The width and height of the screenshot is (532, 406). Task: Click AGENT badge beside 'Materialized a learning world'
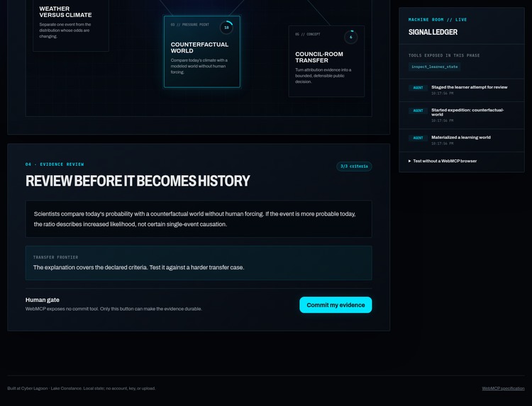(x=418, y=138)
